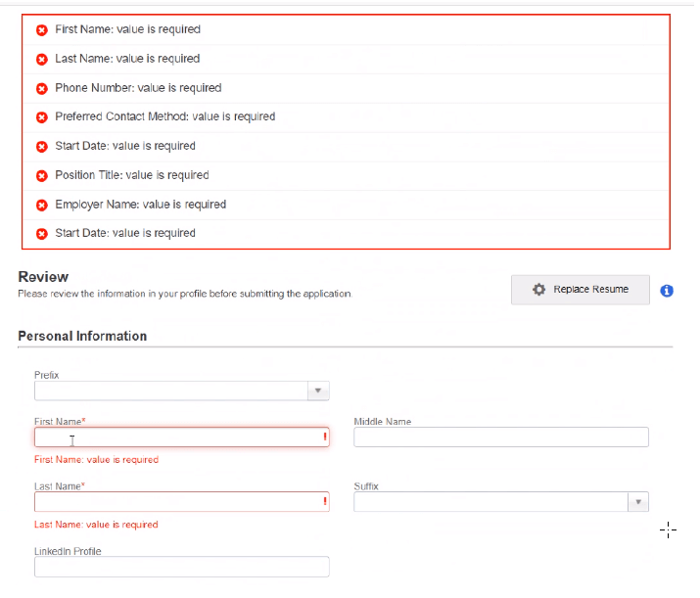This screenshot has height=598, width=700.
Task: Focus the Last Name text field
Action: [x=176, y=502]
